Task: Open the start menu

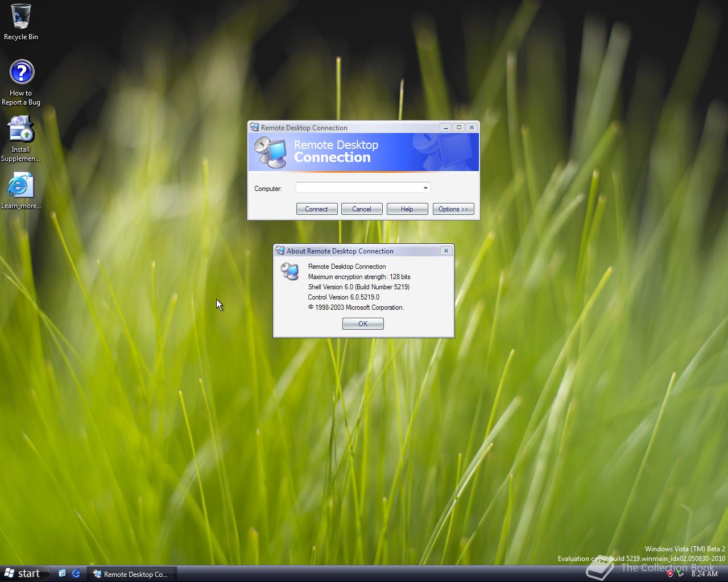Action: (x=25, y=573)
